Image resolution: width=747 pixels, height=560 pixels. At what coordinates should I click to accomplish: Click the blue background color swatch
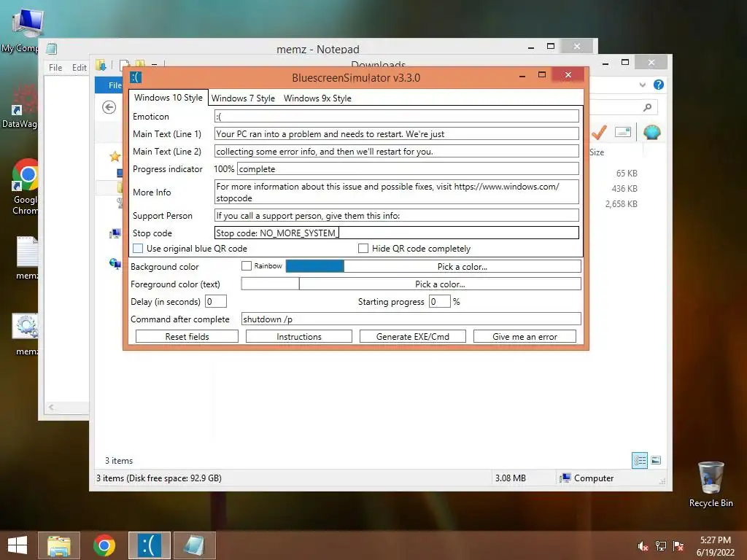314,266
